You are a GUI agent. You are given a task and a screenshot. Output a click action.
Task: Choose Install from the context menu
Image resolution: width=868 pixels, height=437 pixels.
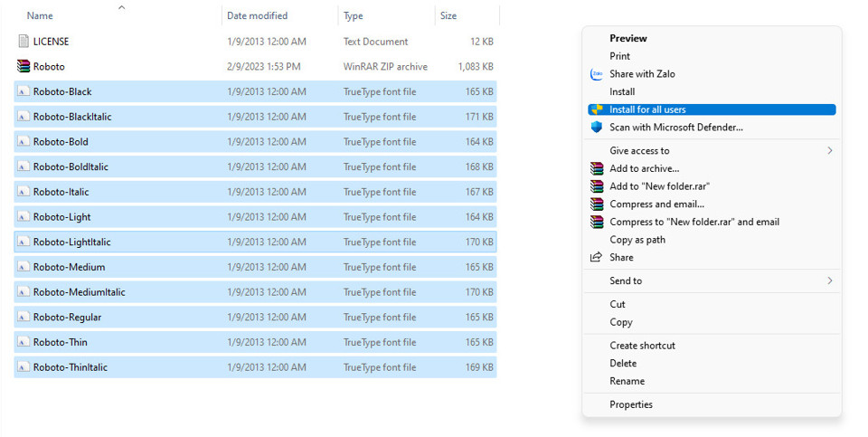[x=622, y=91]
